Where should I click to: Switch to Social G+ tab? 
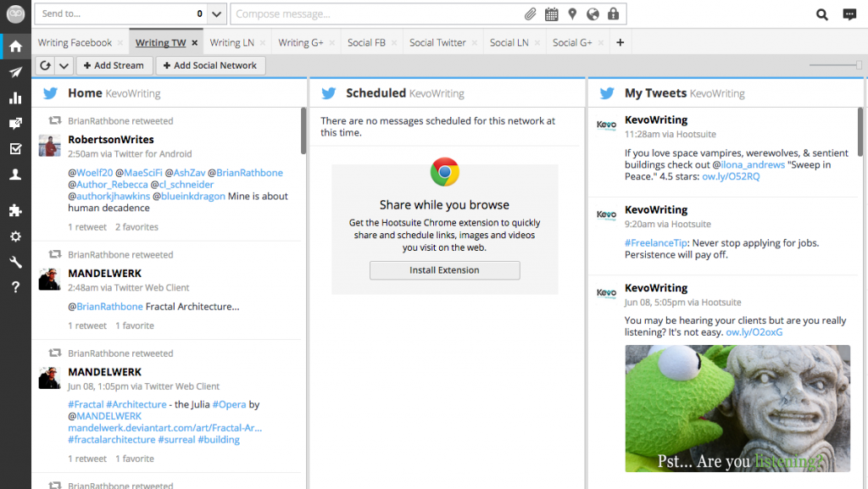tap(572, 42)
